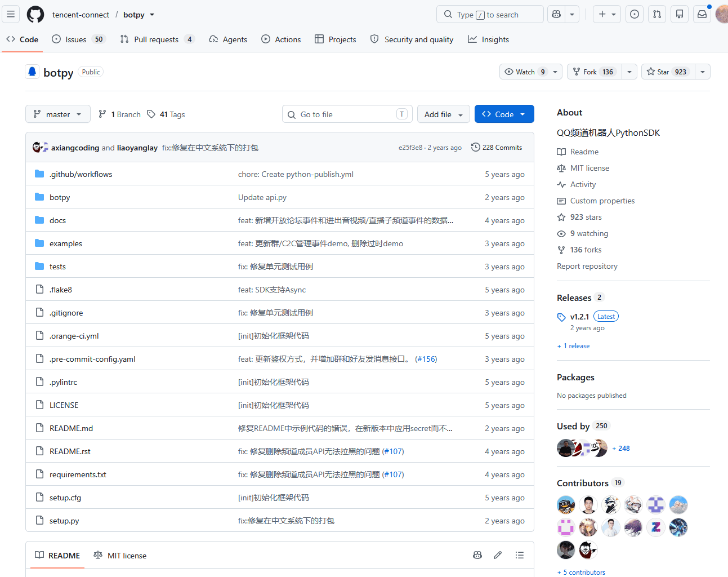Open the notifications inbox icon
The height and width of the screenshot is (577, 728).
pyautogui.click(x=702, y=14)
